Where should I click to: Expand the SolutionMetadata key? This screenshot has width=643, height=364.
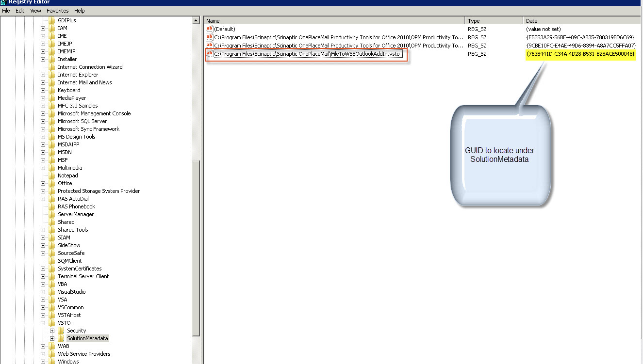point(52,338)
